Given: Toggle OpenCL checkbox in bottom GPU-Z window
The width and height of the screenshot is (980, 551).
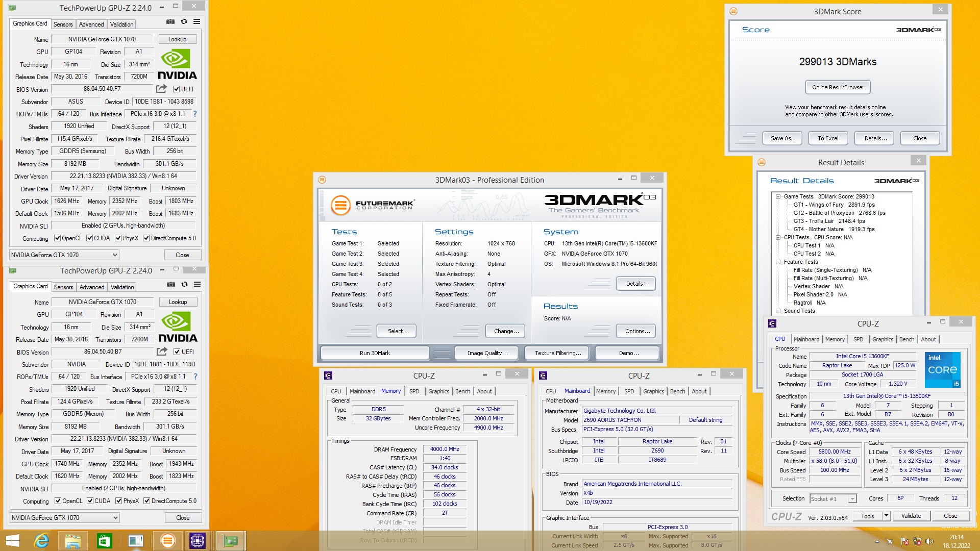Looking at the screenshot, I should [x=58, y=501].
